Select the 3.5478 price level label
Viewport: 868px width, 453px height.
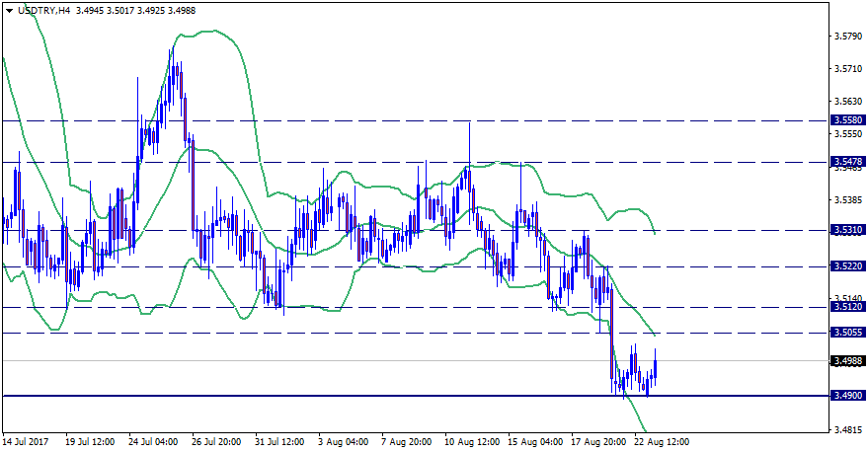(848, 162)
